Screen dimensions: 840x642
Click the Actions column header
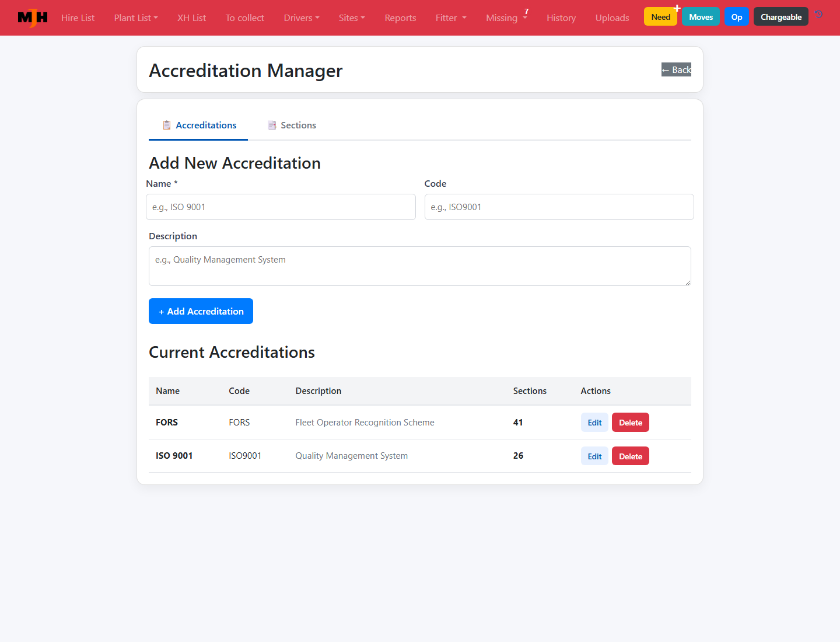596,391
